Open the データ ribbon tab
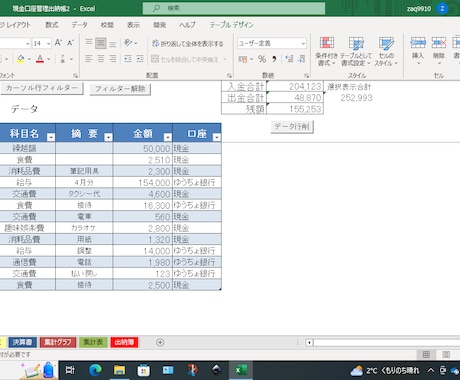Screen dimensions: 460x380 point(79,25)
